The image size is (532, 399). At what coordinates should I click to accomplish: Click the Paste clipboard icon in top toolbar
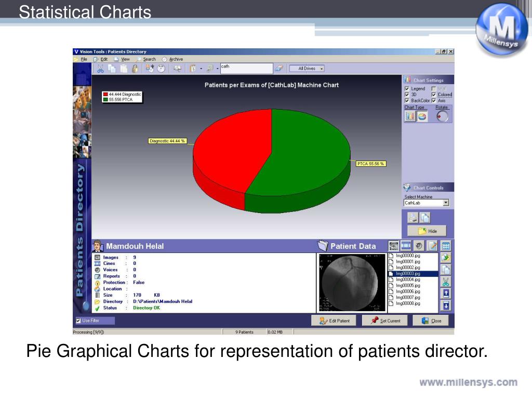[124, 69]
